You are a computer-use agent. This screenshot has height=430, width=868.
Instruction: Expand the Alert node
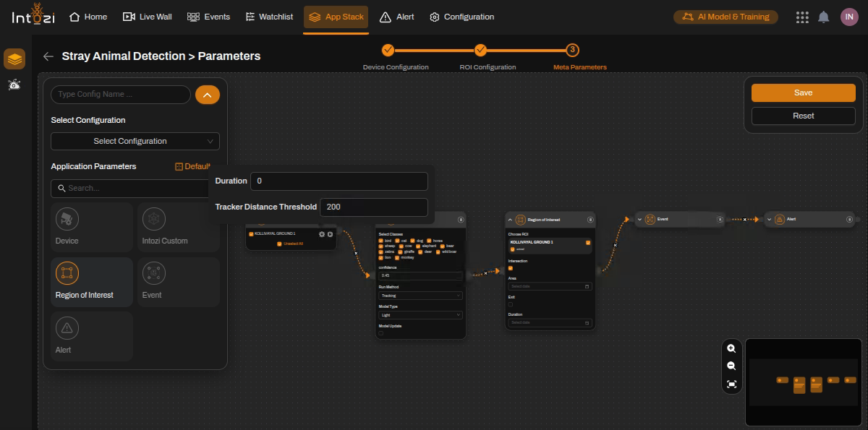pyautogui.click(x=769, y=219)
